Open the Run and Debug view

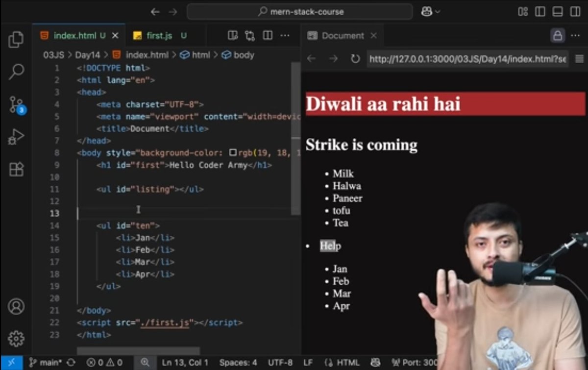point(16,137)
